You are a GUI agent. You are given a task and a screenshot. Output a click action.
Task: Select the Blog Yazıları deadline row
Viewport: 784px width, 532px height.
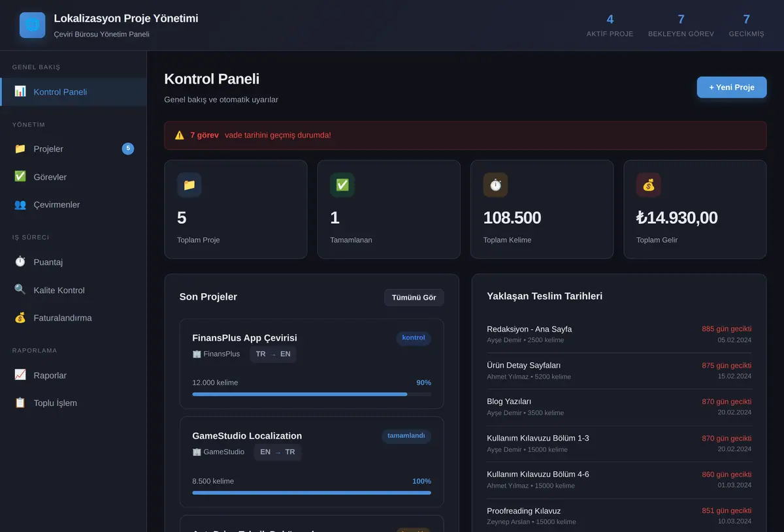click(619, 407)
